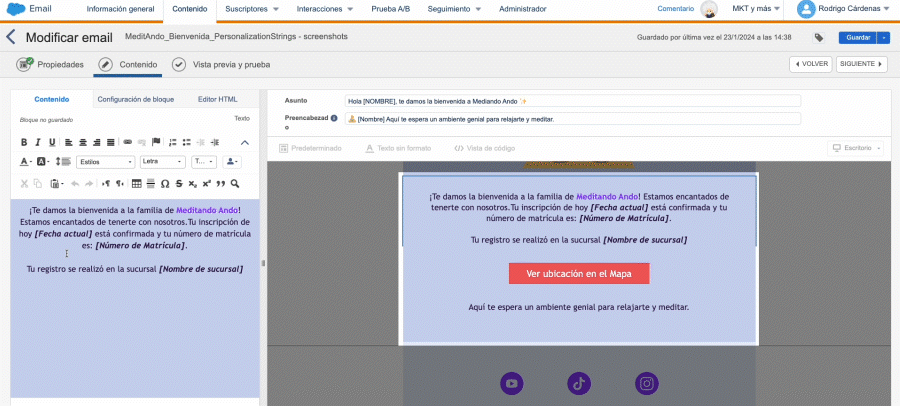Viewport: 900px width, 406px height.
Task: Click the Asunto subject input field
Action: (x=572, y=101)
